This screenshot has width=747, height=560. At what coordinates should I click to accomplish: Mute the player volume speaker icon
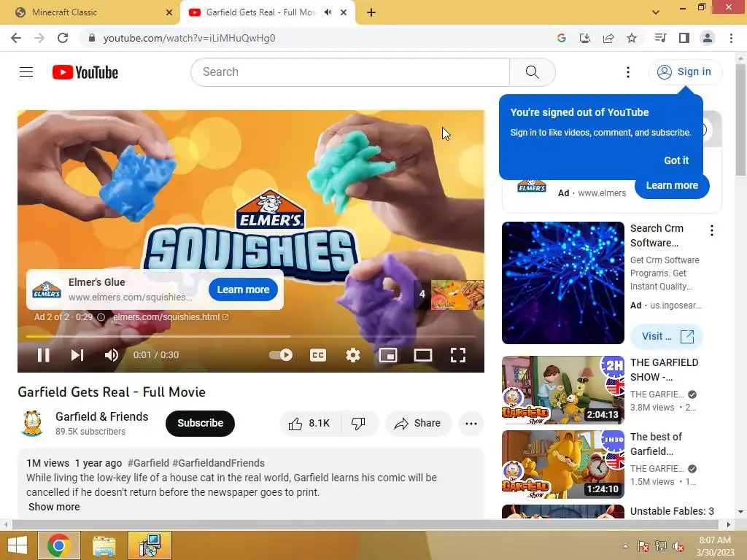(111, 355)
